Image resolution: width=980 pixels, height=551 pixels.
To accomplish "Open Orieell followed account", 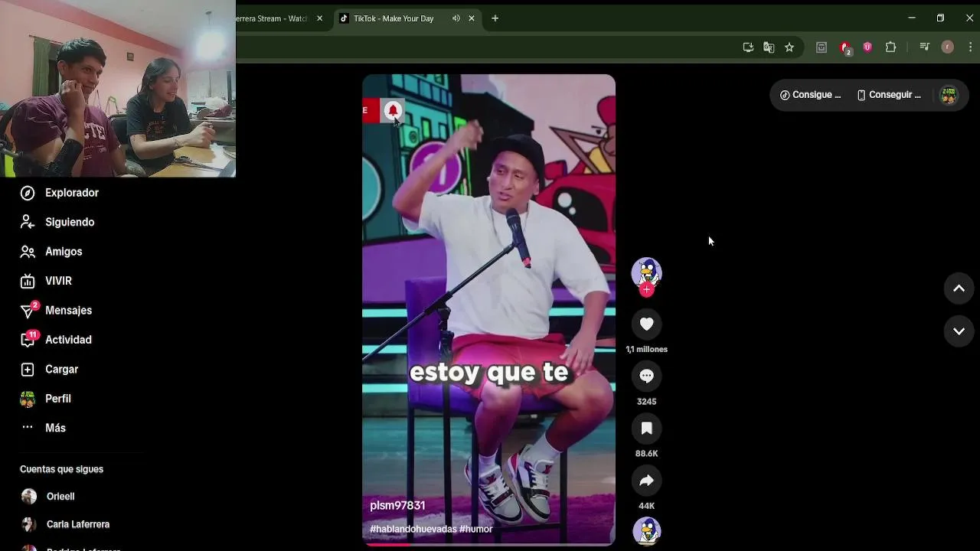I will click(47, 497).
